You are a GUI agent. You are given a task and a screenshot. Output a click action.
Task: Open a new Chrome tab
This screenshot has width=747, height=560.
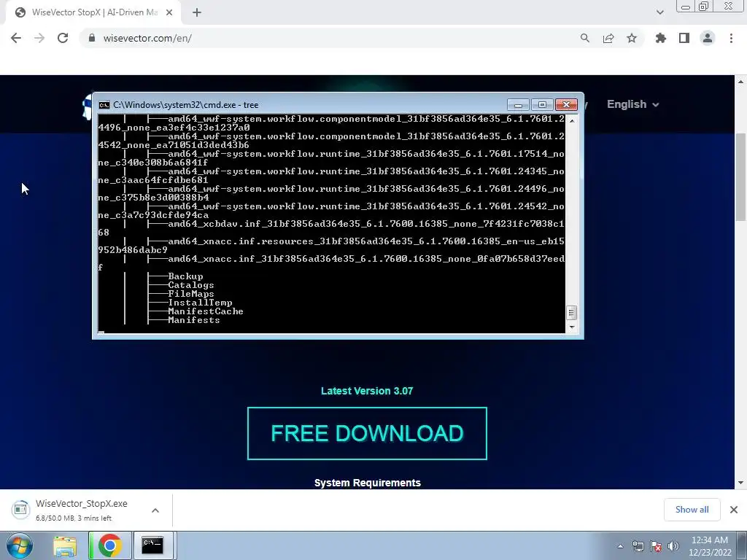coord(197,12)
